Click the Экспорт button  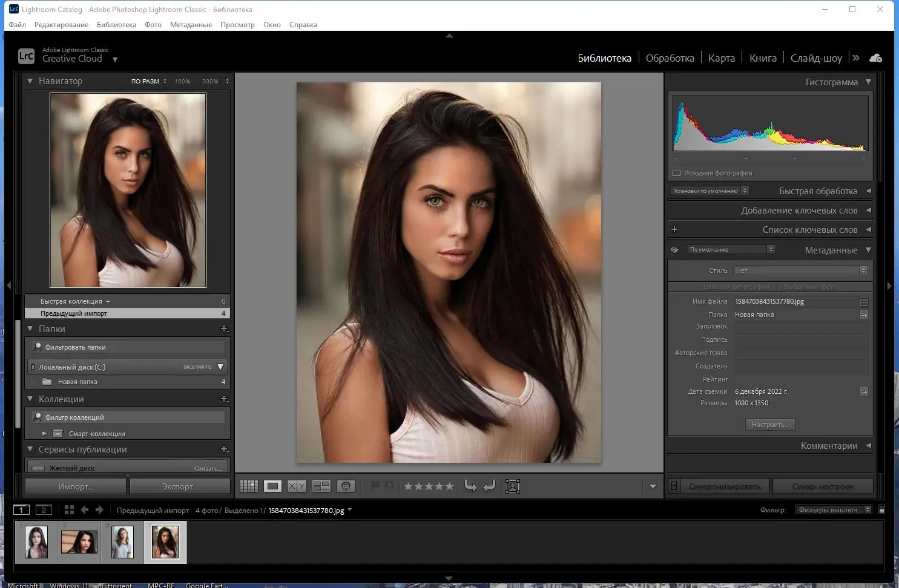pos(180,486)
